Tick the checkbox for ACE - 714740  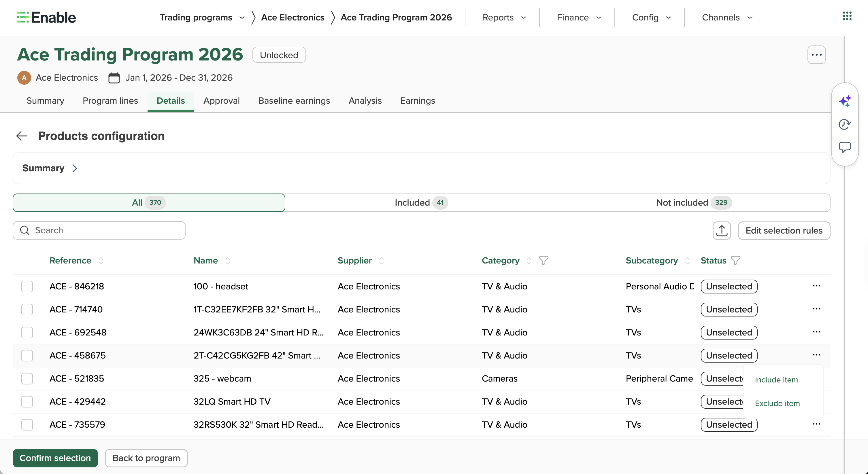27,310
